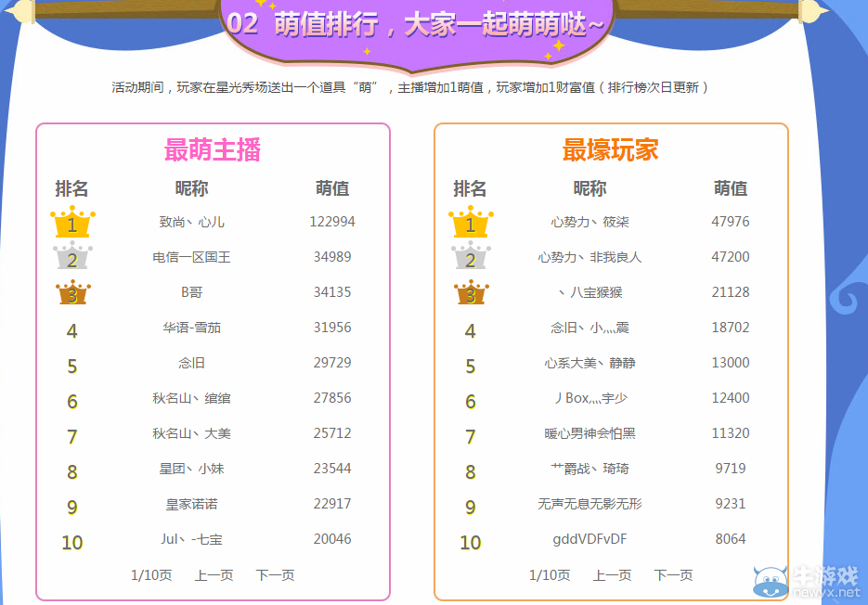Select nickname Jul丶-七宝
The height and width of the screenshot is (605, 868).
tap(191, 539)
